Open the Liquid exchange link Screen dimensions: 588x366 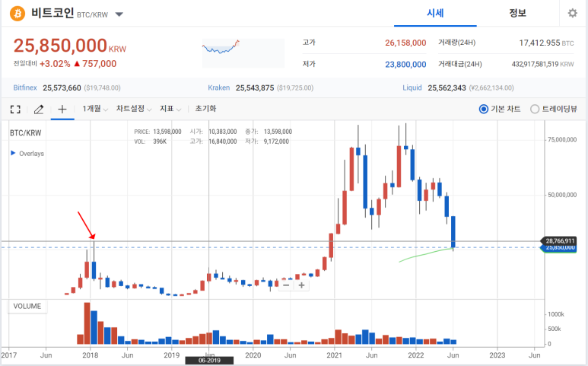tap(412, 88)
